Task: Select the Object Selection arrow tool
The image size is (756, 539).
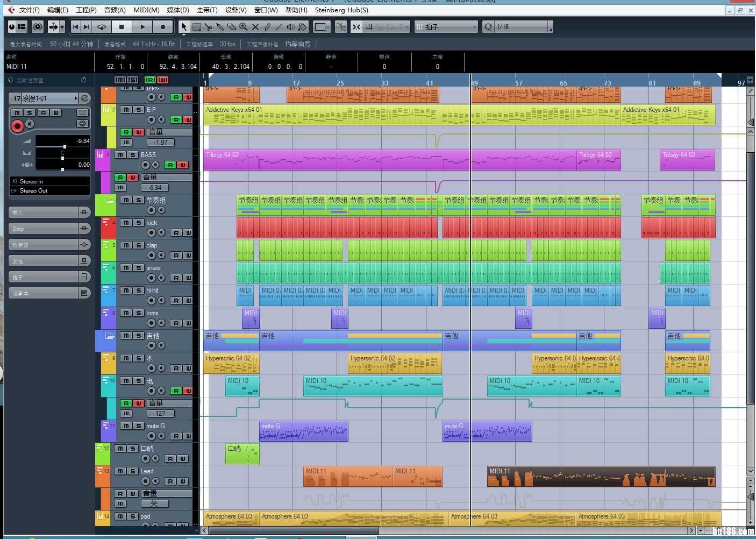Action: (x=184, y=26)
